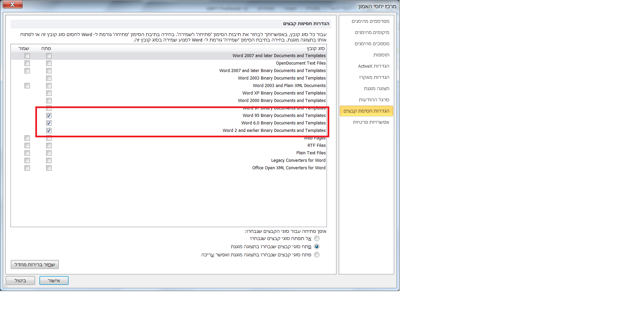Image resolution: width=644 pixels, height=325 pixels.
Task: Click the שחזר ברירות מחדל (Restore Defaults) button
Action: tap(35, 265)
